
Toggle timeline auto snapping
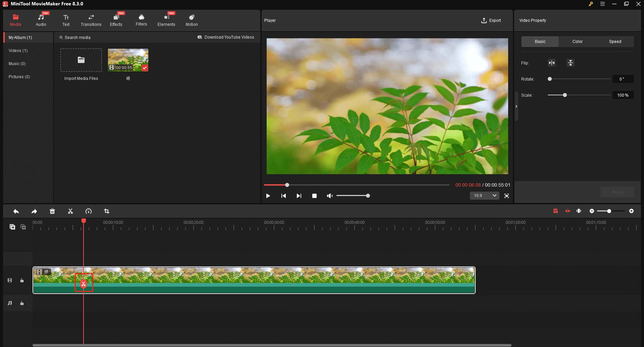(555, 211)
